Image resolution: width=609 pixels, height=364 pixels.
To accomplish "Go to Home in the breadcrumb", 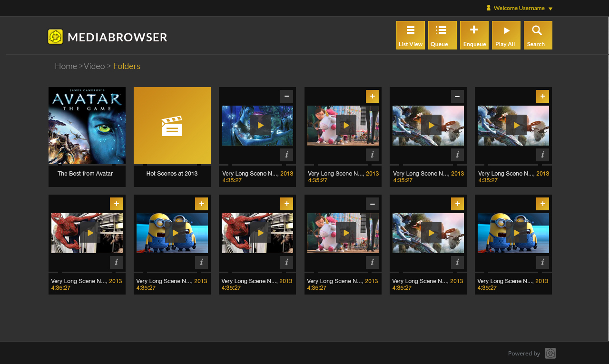I will pos(66,66).
